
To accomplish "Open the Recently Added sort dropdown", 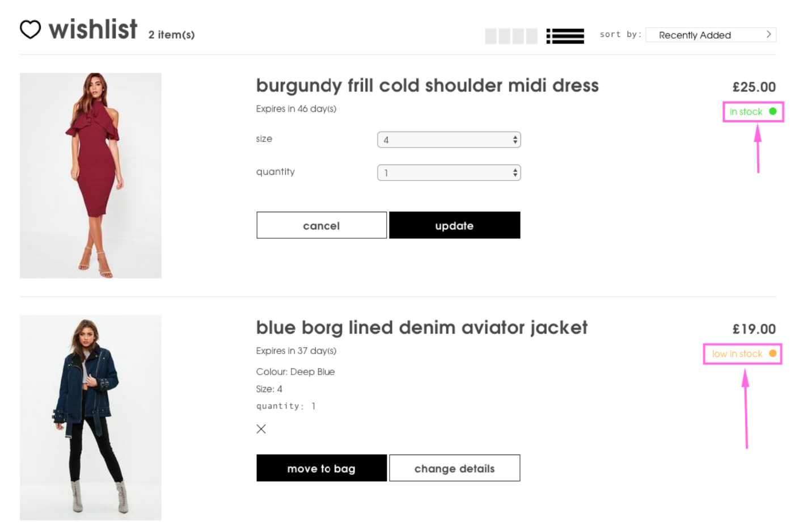I will click(x=710, y=35).
